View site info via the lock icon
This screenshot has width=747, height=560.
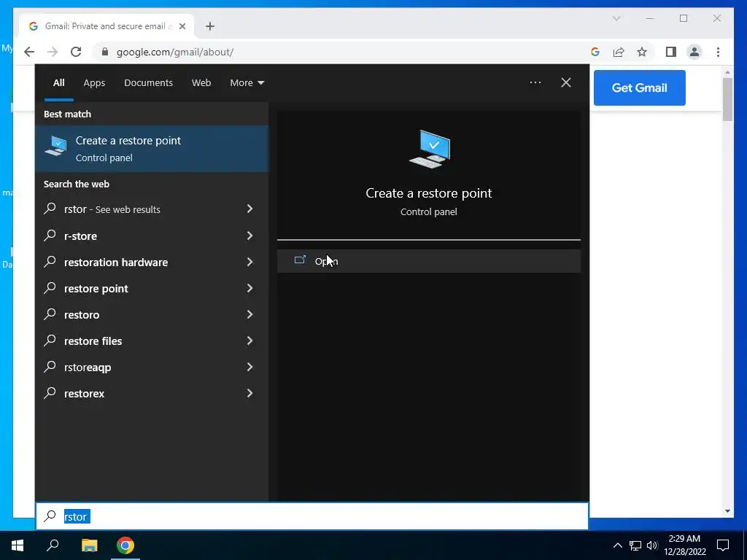[x=105, y=52]
